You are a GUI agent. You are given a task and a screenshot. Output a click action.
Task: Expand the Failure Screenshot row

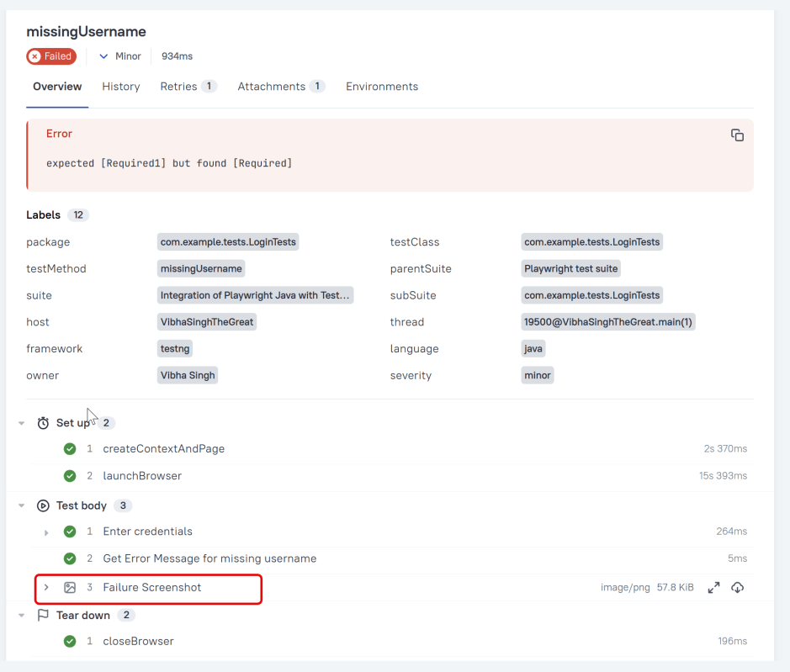coord(46,588)
